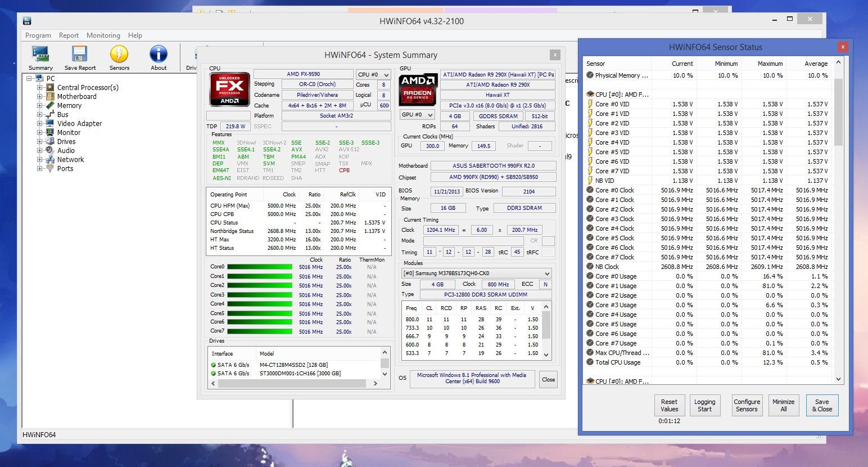Open the Program menu
Screen dimensions: 868x467
click(x=38, y=35)
